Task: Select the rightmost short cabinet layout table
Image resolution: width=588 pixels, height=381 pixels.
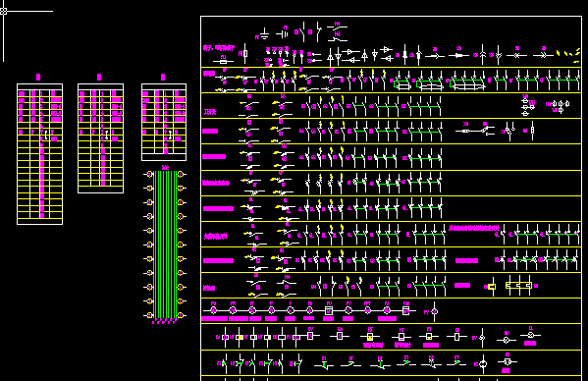Action: 164,122
